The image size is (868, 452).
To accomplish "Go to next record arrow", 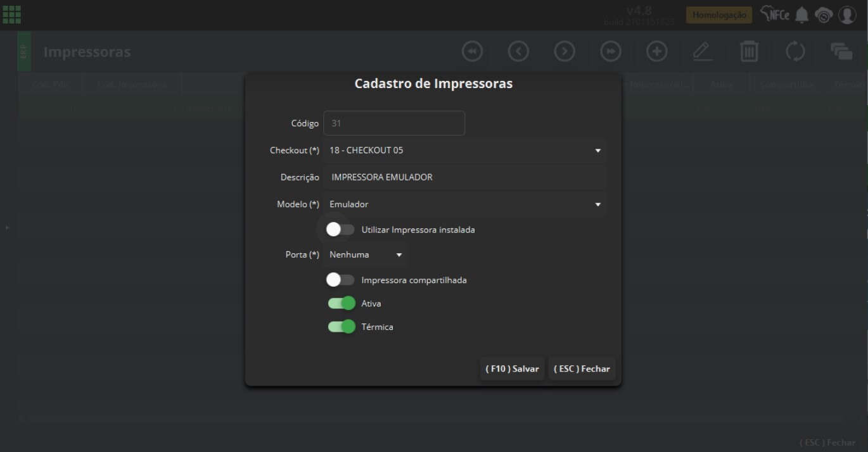I will pos(565,52).
